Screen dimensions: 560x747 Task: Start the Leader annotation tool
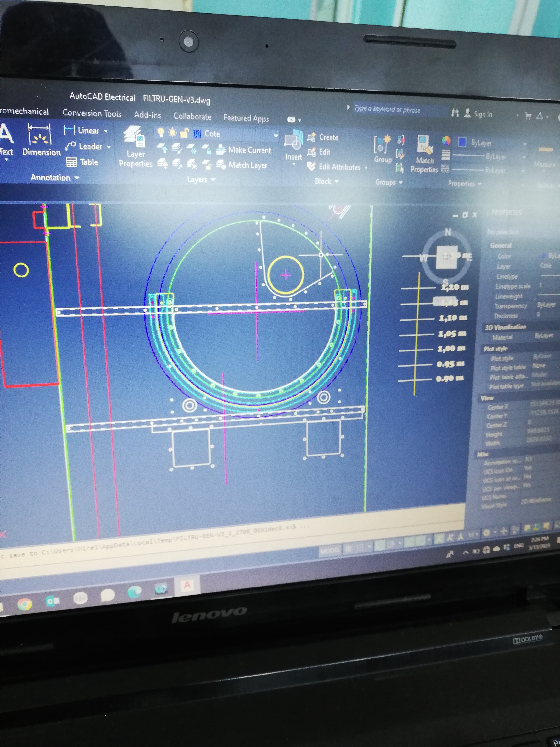point(84,146)
